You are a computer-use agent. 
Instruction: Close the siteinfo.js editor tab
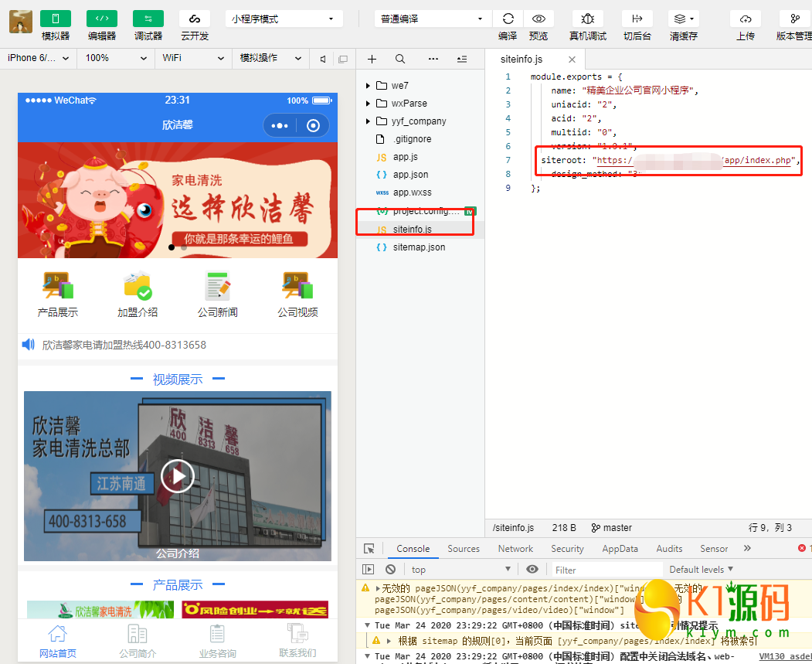point(572,60)
